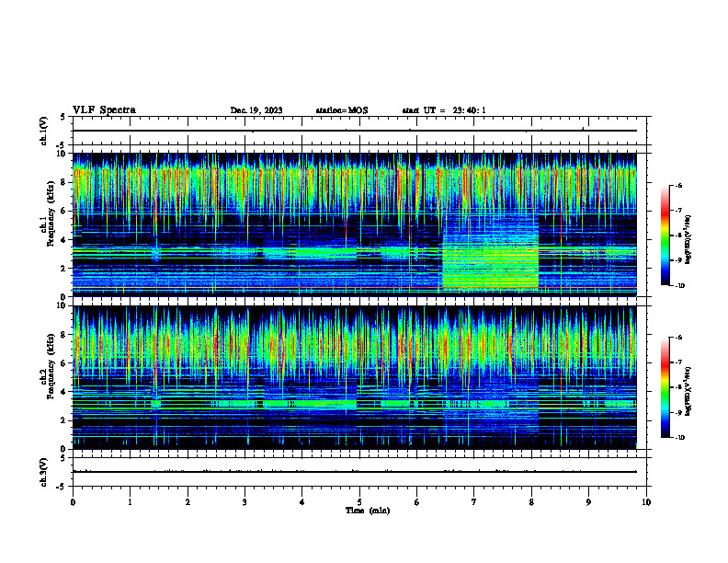Screen dimensions: 728x563
Task: Select the ch.2 "Frequency (kHz)" axis label
Action: pyautogui.click(x=51, y=366)
